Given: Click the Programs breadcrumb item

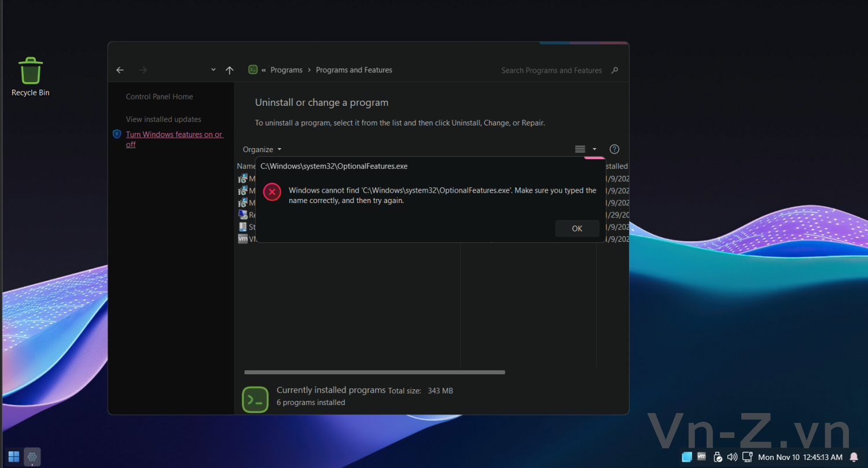Looking at the screenshot, I should click(x=286, y=70).
